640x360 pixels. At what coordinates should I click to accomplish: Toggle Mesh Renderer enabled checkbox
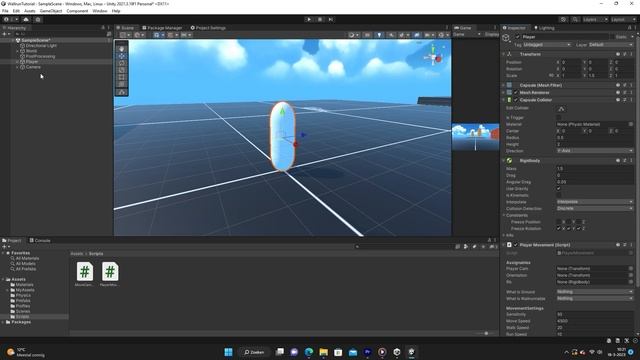(x=516, y=93)
